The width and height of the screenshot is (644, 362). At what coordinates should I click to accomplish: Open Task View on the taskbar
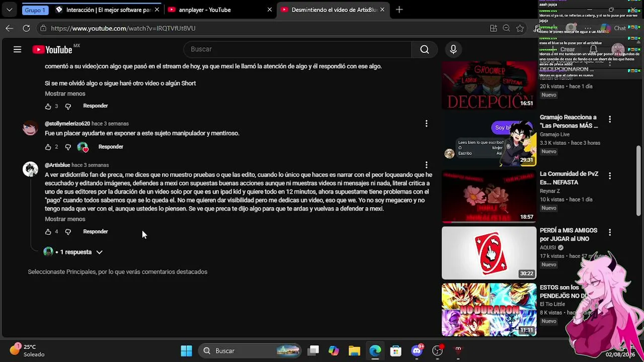313,350
